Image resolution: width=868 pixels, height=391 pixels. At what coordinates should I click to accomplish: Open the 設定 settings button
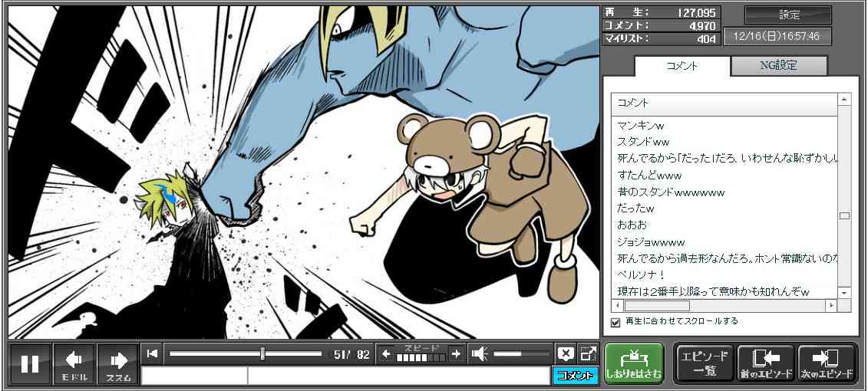(x=788, y=15)
